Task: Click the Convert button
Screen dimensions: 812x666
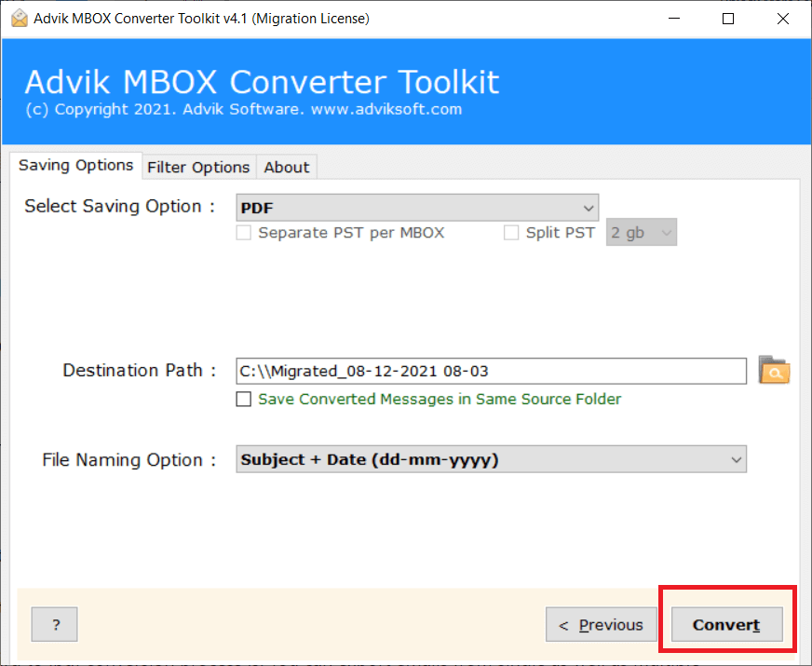Action: [x=726, y=625]
